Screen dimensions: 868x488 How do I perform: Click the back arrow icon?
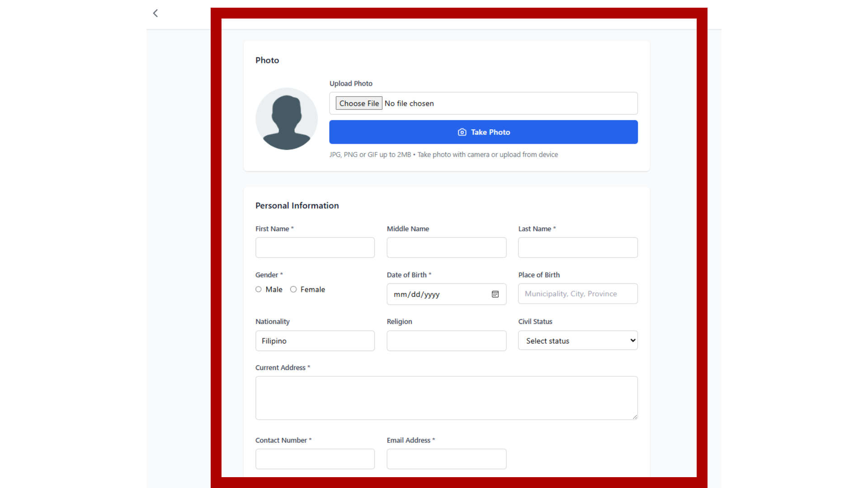[156, 13]
